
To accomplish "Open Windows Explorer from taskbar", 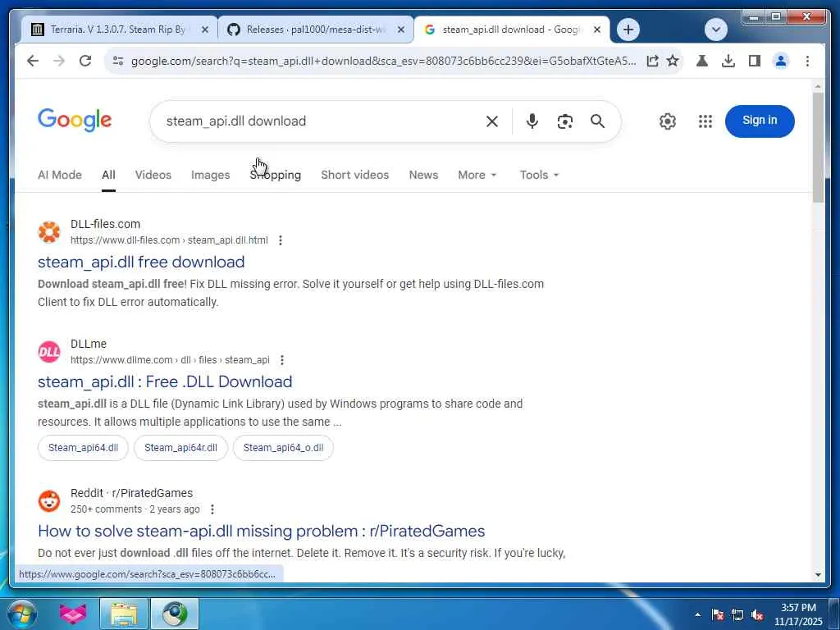I will tap(124, 614).
